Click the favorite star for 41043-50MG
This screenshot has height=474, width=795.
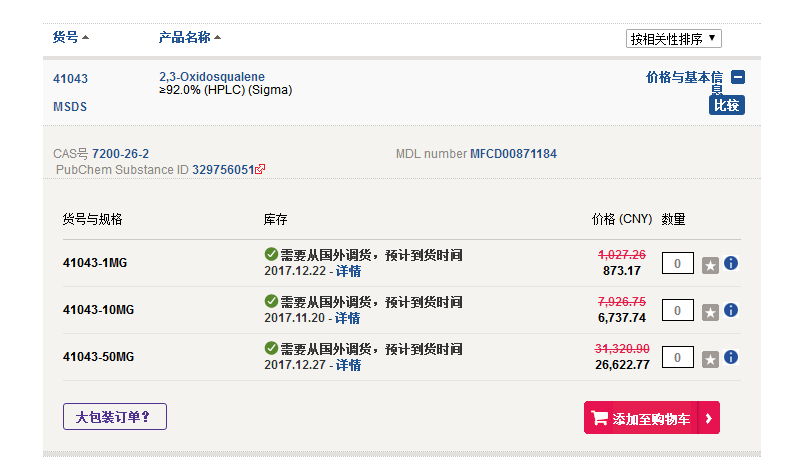click(710, 359)
